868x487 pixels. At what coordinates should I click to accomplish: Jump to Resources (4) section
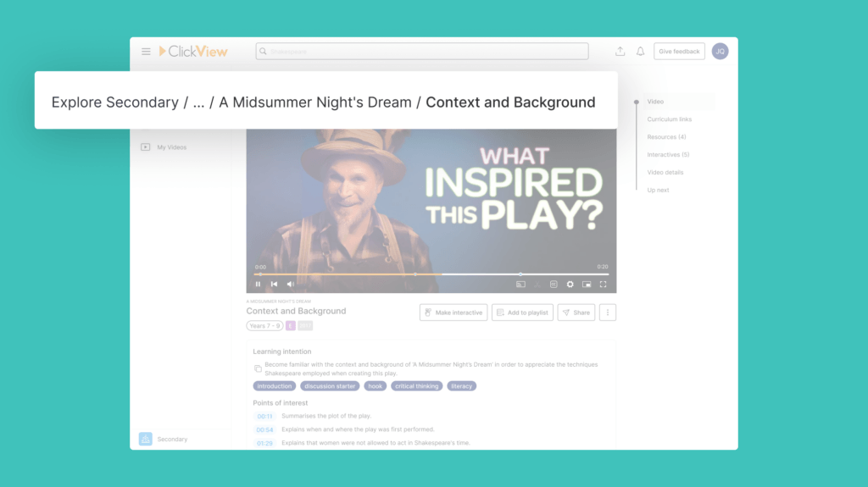666,137
